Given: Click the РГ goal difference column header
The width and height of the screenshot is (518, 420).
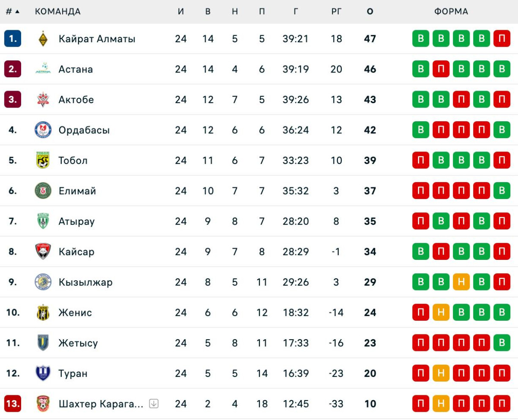Looking at the screenshot, I should [336, 12].
